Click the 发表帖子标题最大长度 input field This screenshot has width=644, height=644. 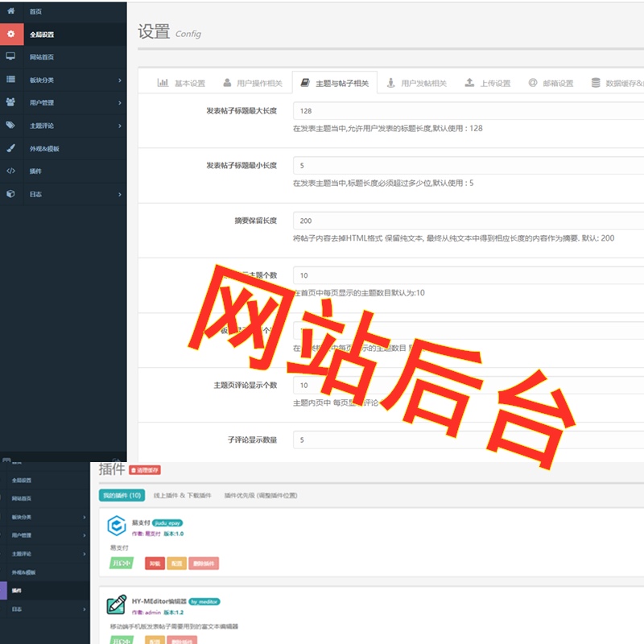(x=467, y=111)
